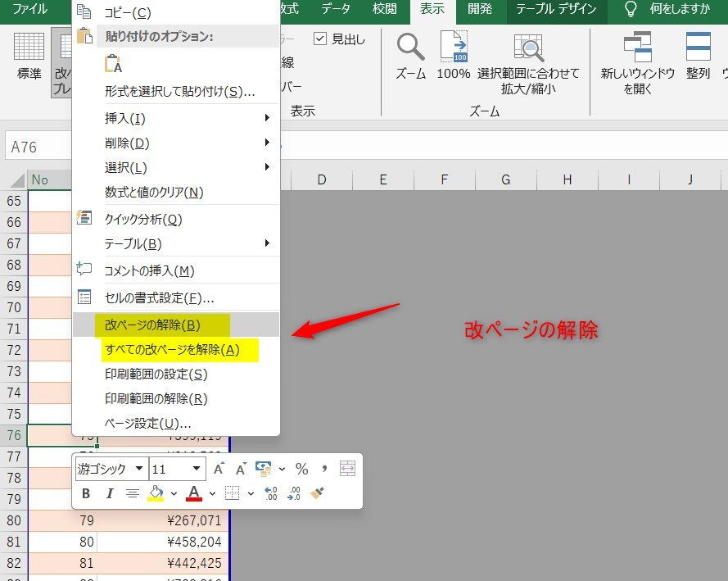Expand the font color dropdown arrow
The image size is (728, 581).
[212, 493]
